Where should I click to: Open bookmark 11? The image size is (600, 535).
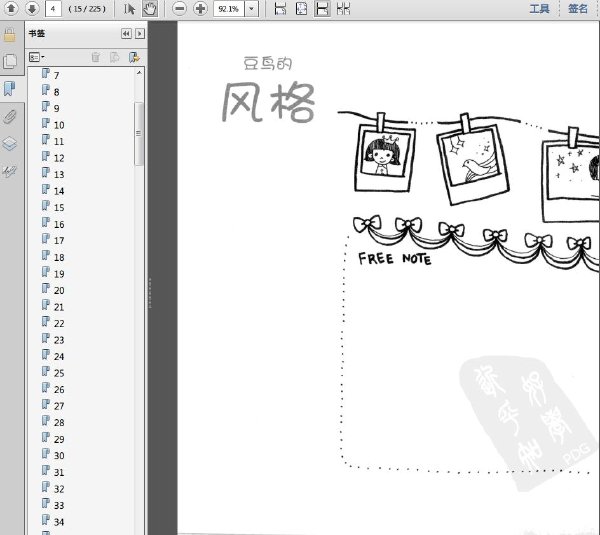click(x=59, y=141)
